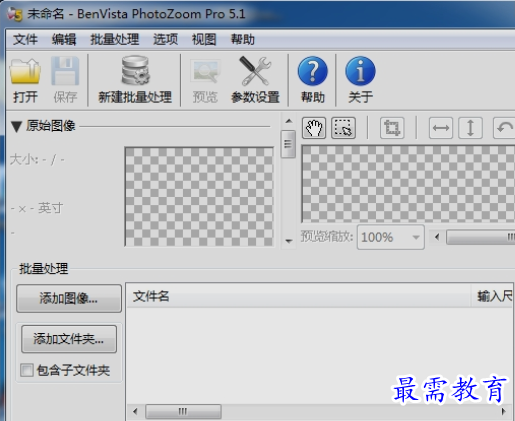Click the batch list right scroll arrow
This screenshot has height=421, width=515.
pyautogui.click(x=503, y=411)
